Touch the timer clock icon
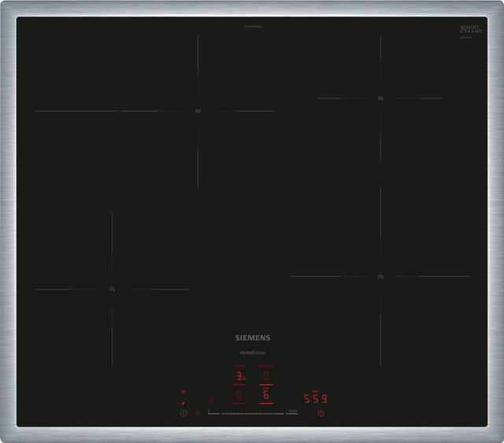The width and height of the screenshot is (504, 443). pyautogui.click(x=321, y=413)
